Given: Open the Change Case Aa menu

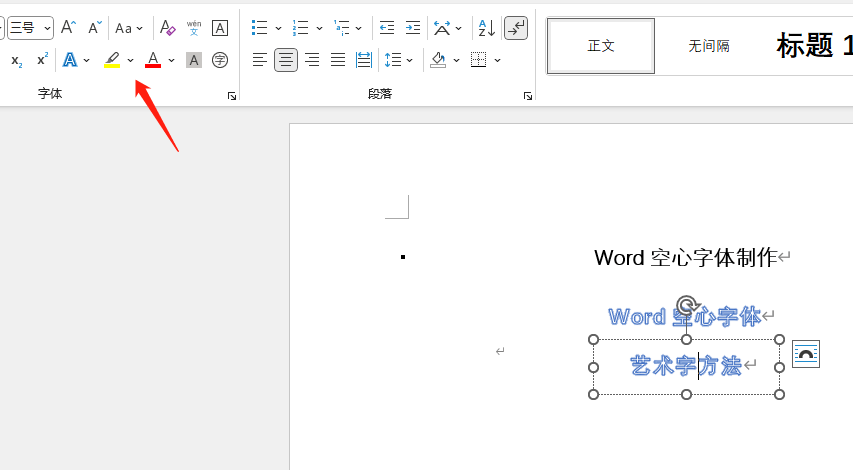Looking at the screenshot, I should tap(128, 28).
